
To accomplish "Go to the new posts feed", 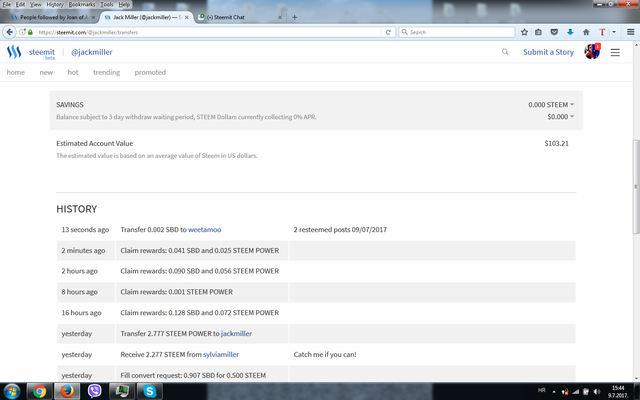I will 46,72.
